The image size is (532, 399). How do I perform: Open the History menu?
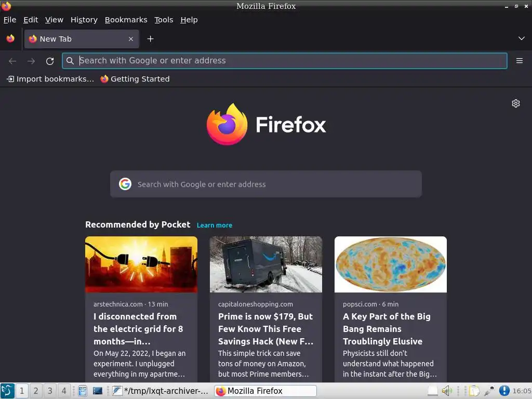(x=84, y=20)
